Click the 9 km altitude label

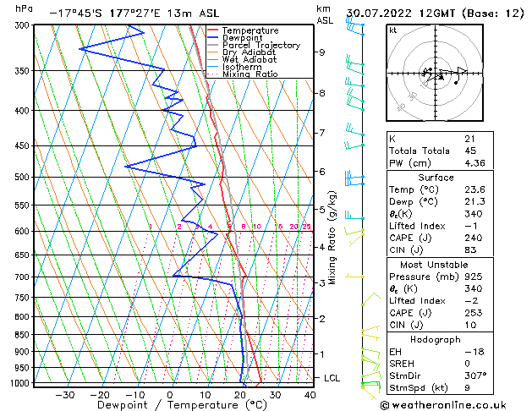pos(321,52)
